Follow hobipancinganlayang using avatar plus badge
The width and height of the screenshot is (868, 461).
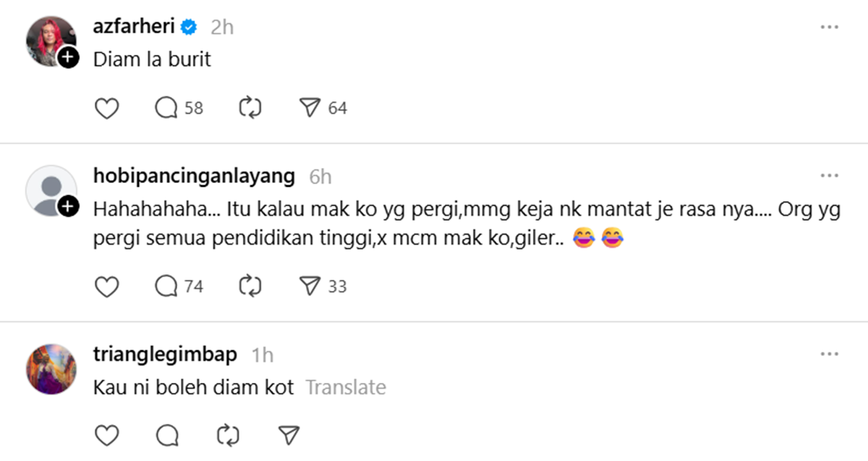coord(68,207)
